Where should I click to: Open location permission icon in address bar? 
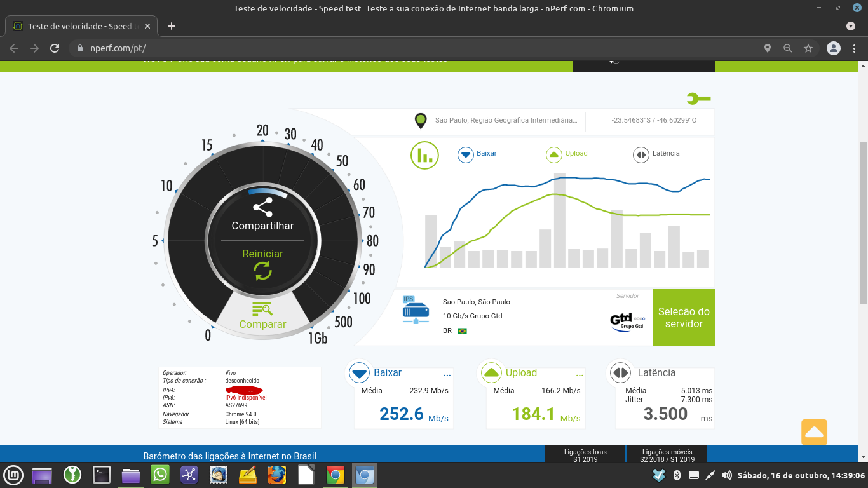click(768, 48)
